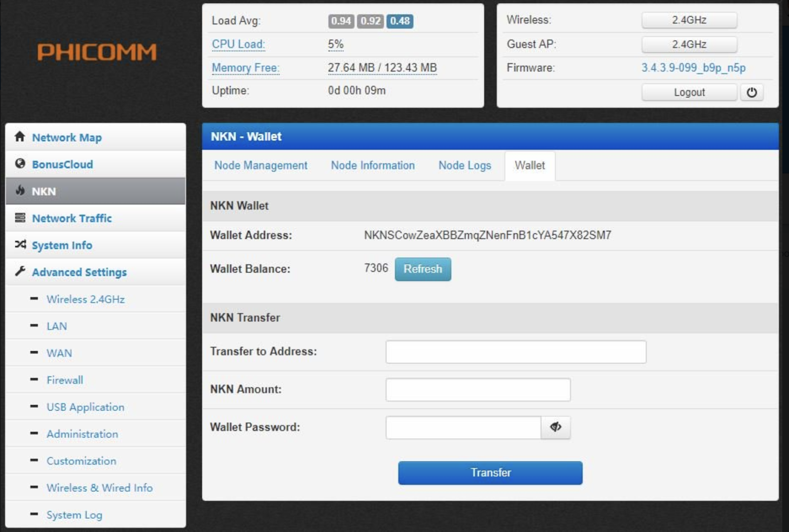Click the memory free value 27.64 MB
789x532 pixels.
(x=382, y=68)
